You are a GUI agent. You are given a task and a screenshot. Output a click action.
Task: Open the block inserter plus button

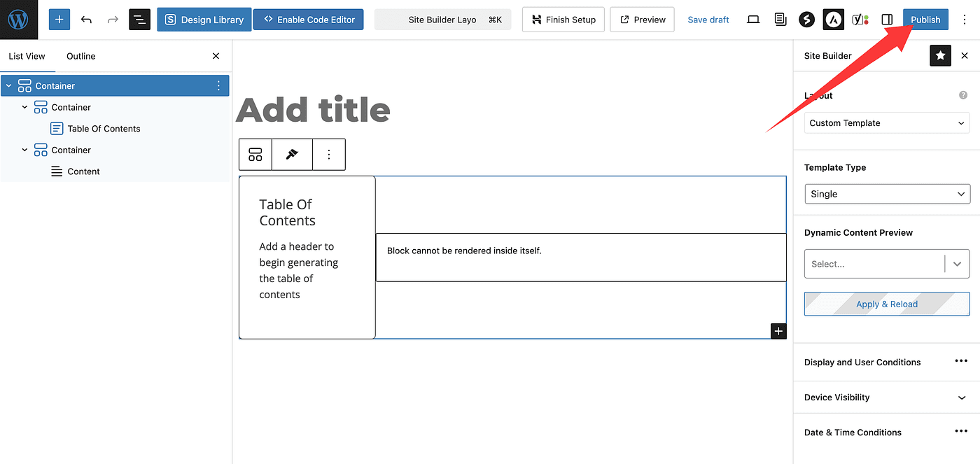59,20
